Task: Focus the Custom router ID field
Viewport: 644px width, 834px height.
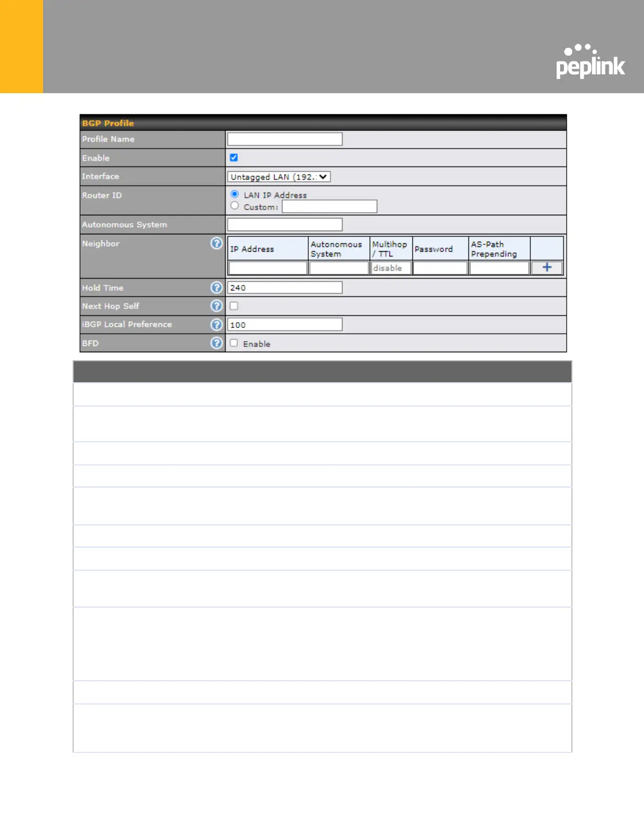Action: point(329,206)
